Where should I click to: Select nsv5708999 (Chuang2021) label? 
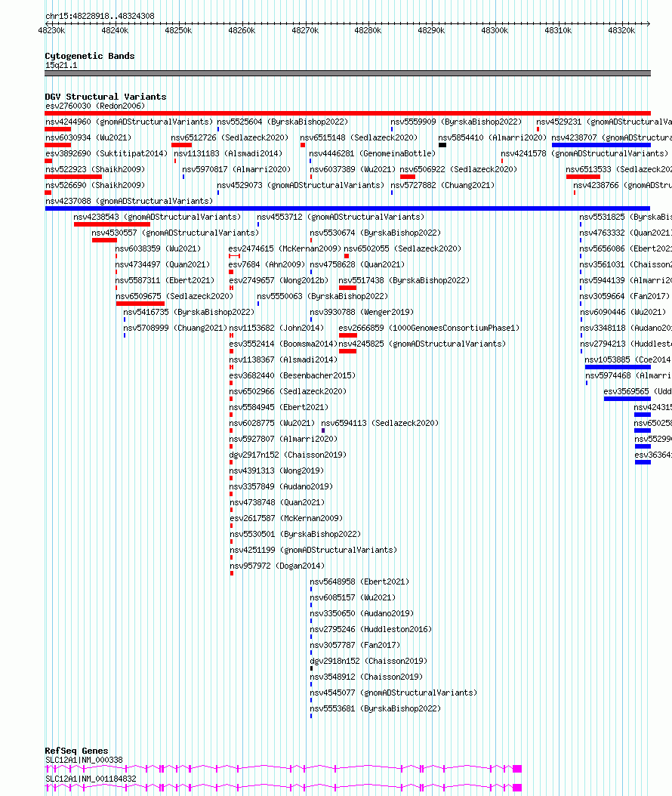tap(175, 328)
